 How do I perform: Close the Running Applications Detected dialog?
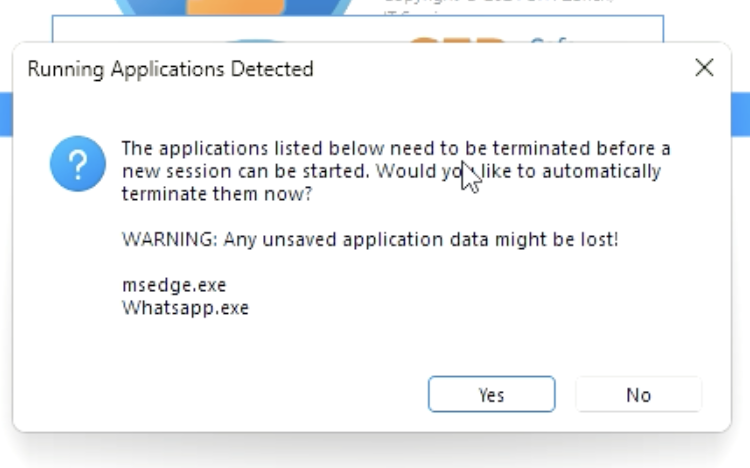click(704, 68)
